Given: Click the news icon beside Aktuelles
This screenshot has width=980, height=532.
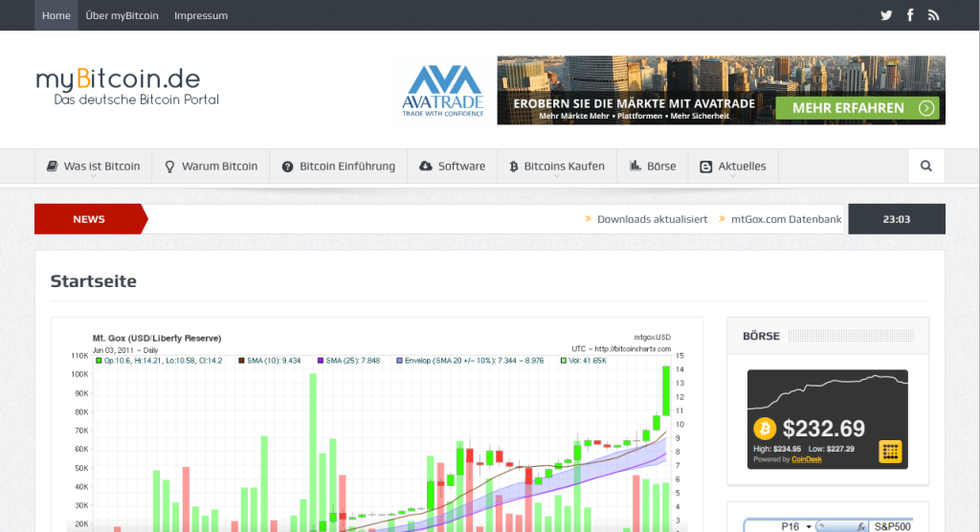Looking at the screenshot, I should pos(705,166).
